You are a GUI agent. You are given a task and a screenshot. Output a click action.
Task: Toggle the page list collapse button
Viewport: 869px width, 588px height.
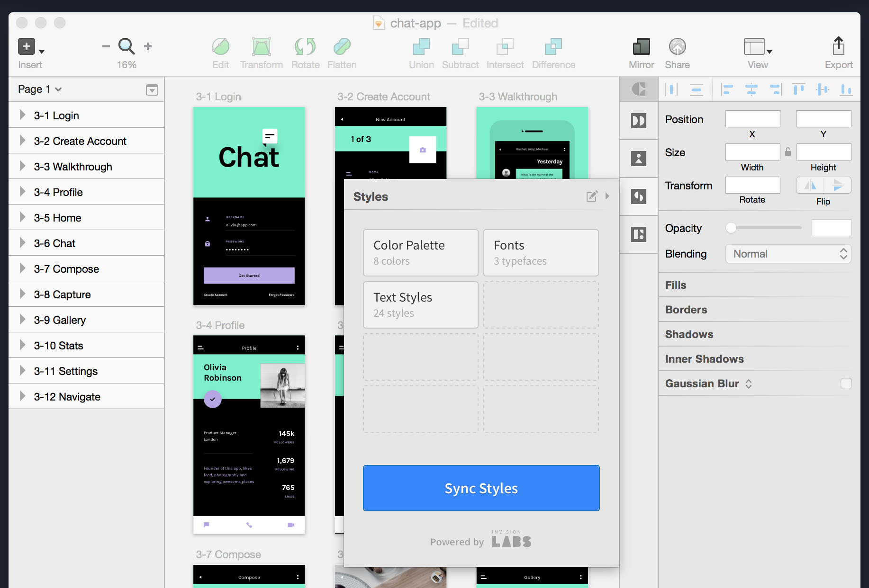152,90
